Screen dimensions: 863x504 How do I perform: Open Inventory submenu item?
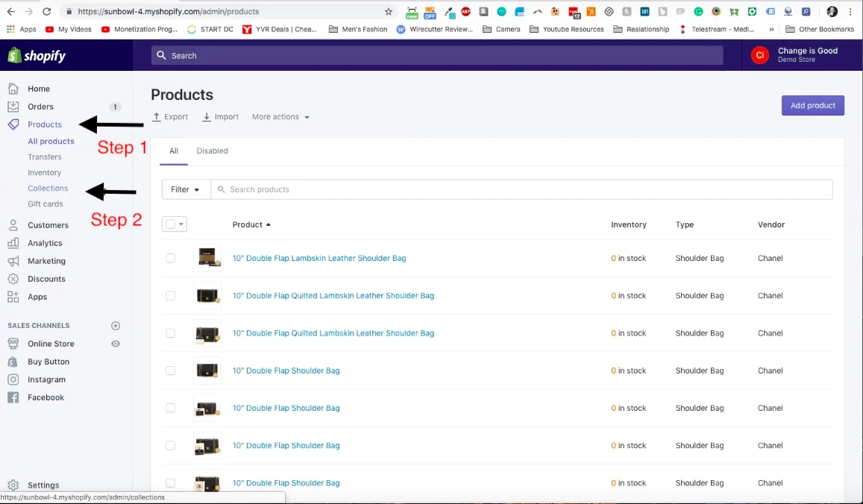[44, 173]
